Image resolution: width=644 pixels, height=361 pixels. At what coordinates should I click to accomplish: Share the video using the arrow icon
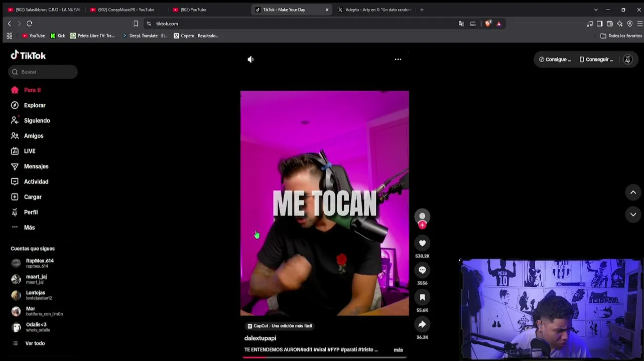pyautogui.click(x=422, y=324)
